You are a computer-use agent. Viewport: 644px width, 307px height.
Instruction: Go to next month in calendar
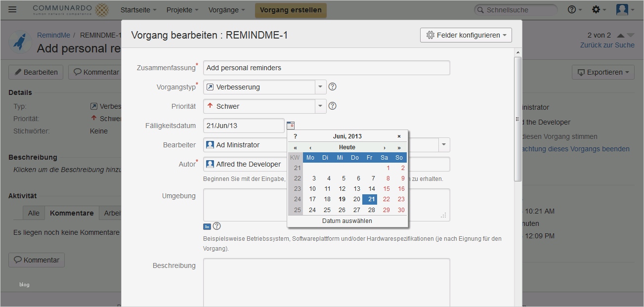click(x=385, y=147)
